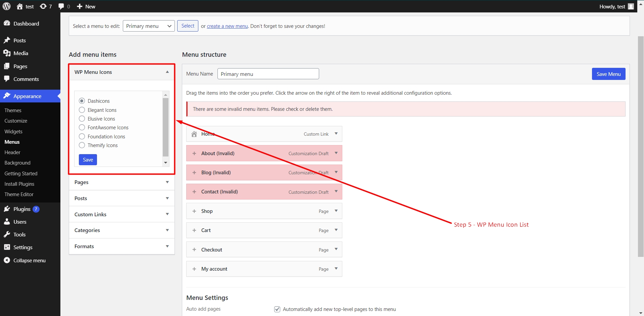Choose the FontAwsome Icons radio button
644x316 pixels.
(82, 127)
